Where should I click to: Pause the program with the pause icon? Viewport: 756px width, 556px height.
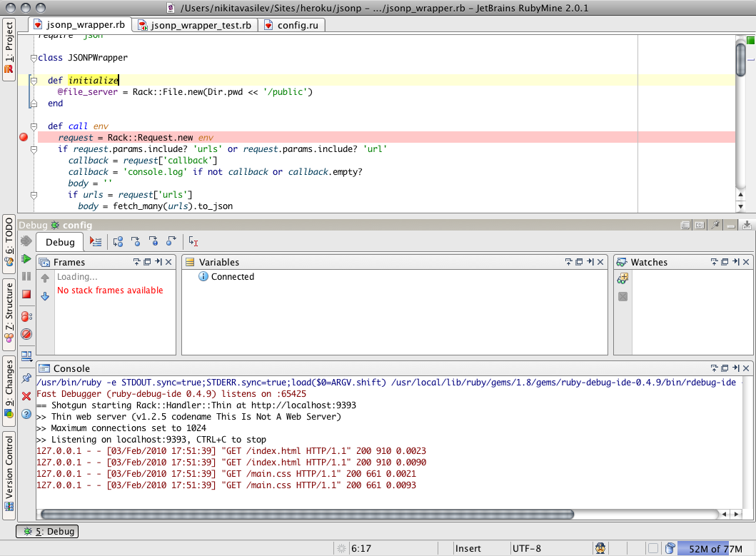(26, 276)
